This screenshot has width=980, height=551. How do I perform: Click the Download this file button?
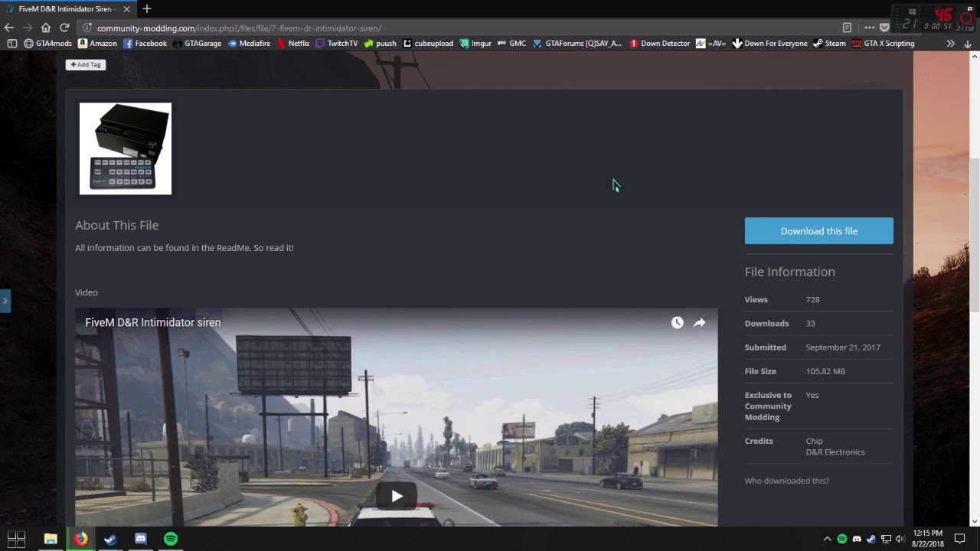pyautogui.click(x=818, y=231)
